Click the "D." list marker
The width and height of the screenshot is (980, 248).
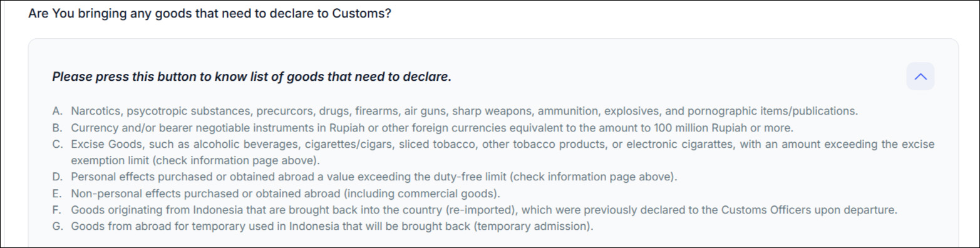58,177
